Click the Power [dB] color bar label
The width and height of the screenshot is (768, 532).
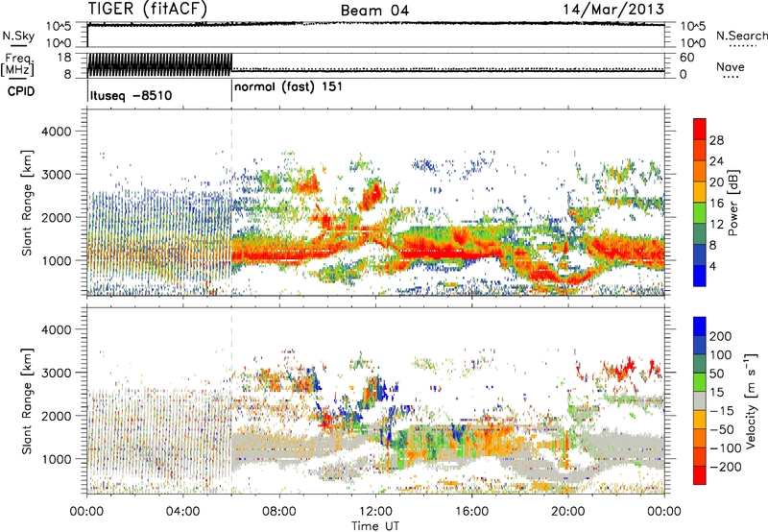tap(732, 203)
